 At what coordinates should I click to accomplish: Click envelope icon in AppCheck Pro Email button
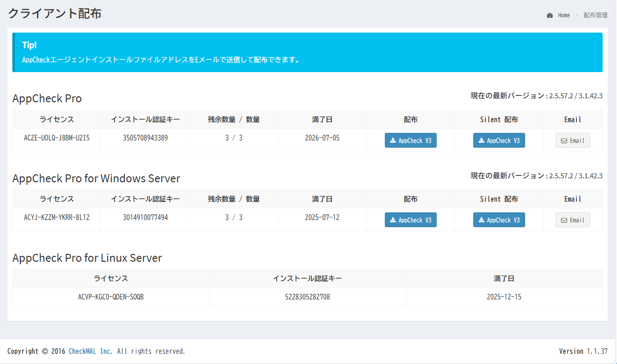coord(564,141)
